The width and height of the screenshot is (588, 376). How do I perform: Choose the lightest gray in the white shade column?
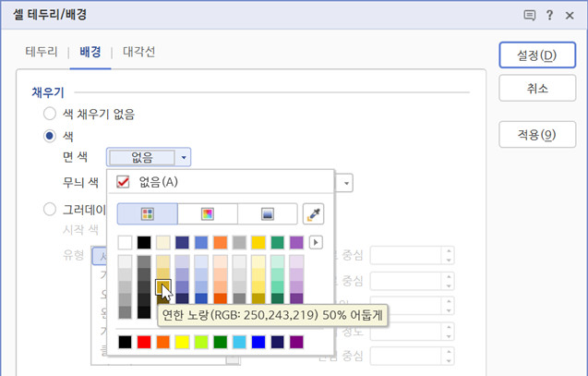click(125, 262)
